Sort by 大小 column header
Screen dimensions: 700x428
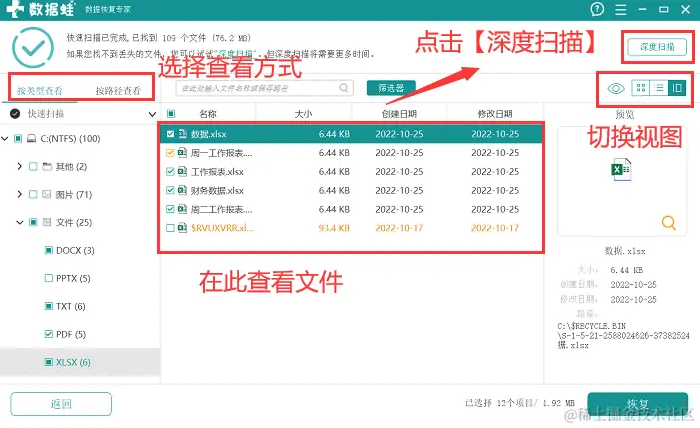point(303,114)
